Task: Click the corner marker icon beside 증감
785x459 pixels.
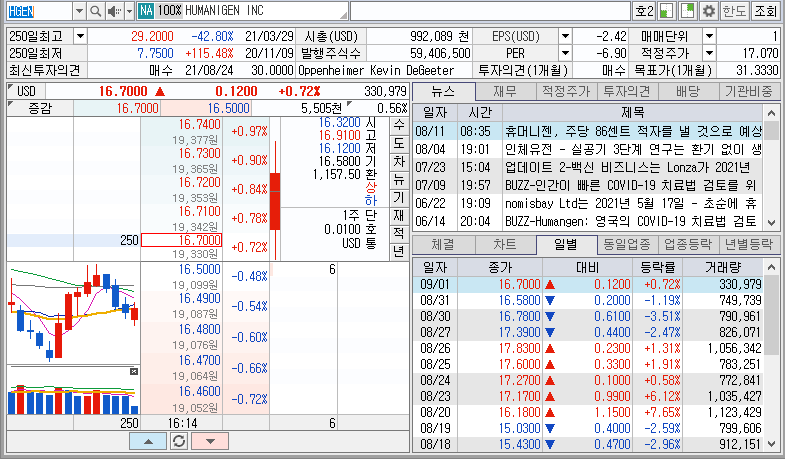Action: point(11,104)
